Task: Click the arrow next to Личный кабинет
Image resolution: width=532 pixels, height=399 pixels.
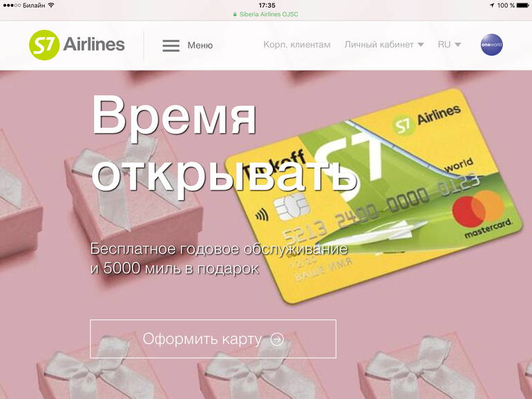Action: coord(421,45)
